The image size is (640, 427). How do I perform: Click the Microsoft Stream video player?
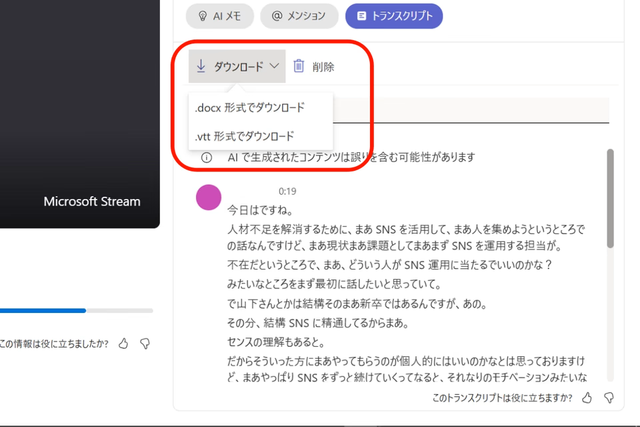80,114
